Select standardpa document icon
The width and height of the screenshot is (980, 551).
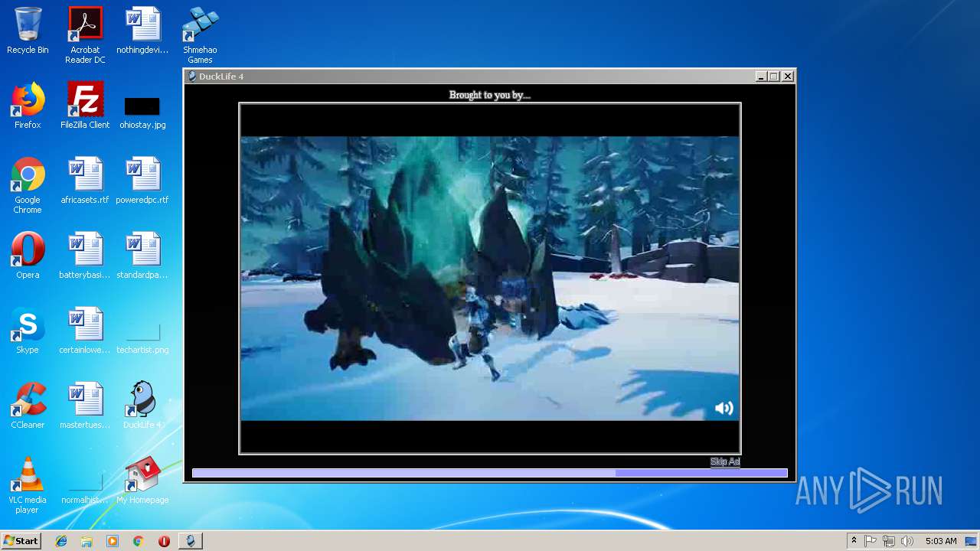(142, 256)
